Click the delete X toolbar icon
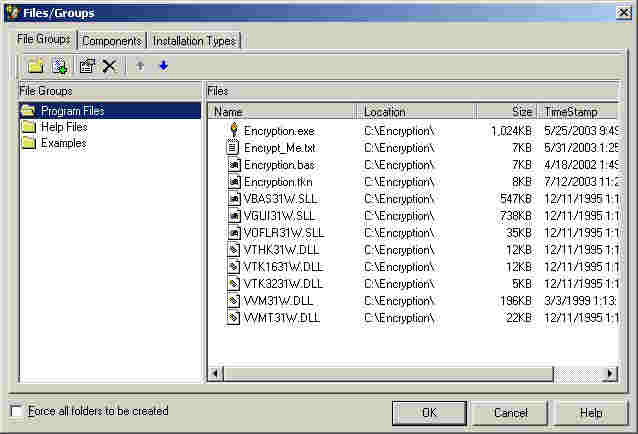The height and width of the screenshot is (434, 638). point(109,66)
